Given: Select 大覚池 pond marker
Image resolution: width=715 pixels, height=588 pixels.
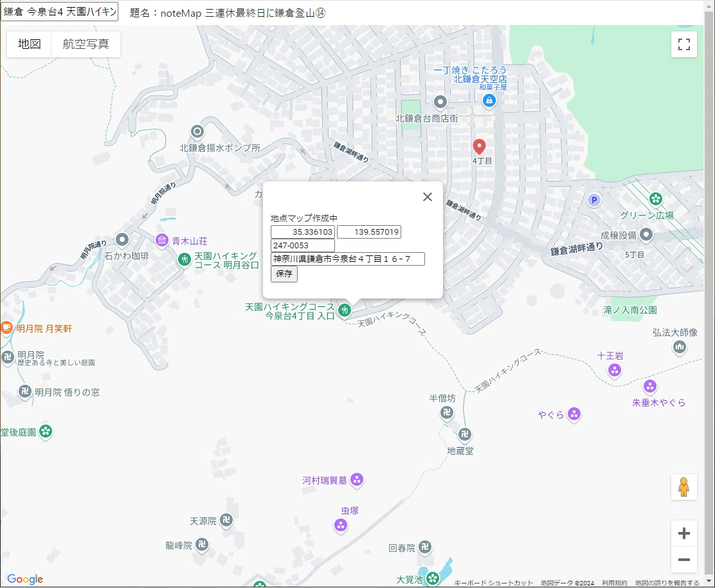Looking at the screenshot, I should tap(433, 578).
